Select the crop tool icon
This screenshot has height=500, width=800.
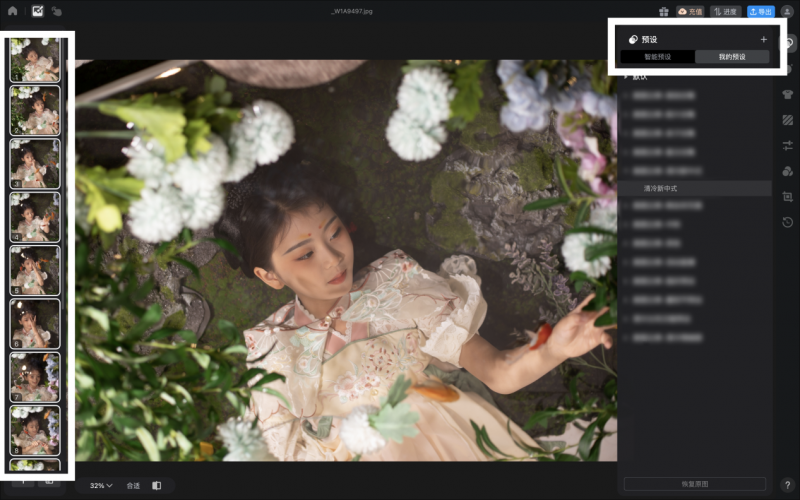(x=788, y=197)
